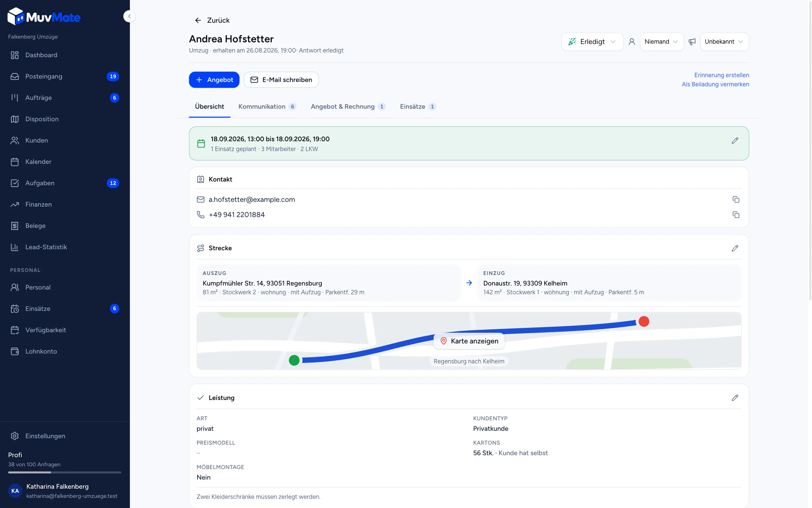Copy the phone number +49 941 2201884
812x508 pixels.
point(736,215)
